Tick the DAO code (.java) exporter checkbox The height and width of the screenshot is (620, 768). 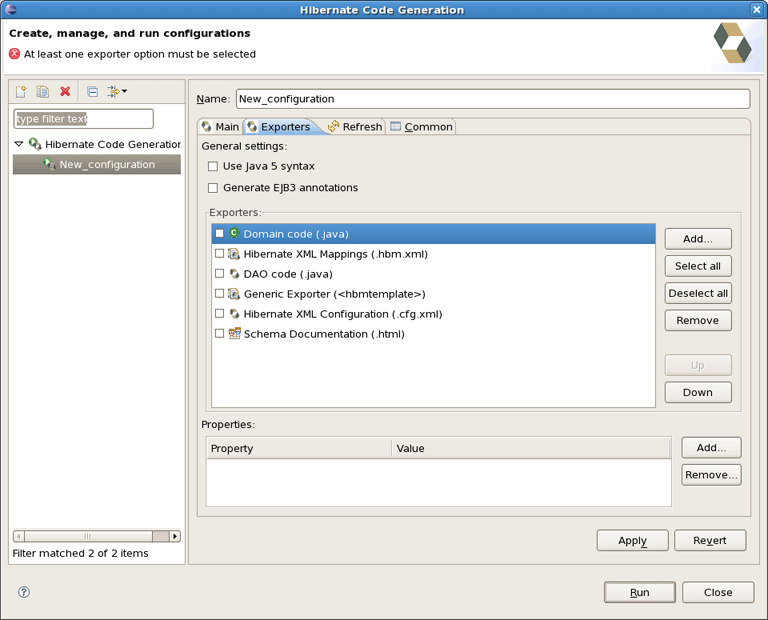(x=220, y=274)
